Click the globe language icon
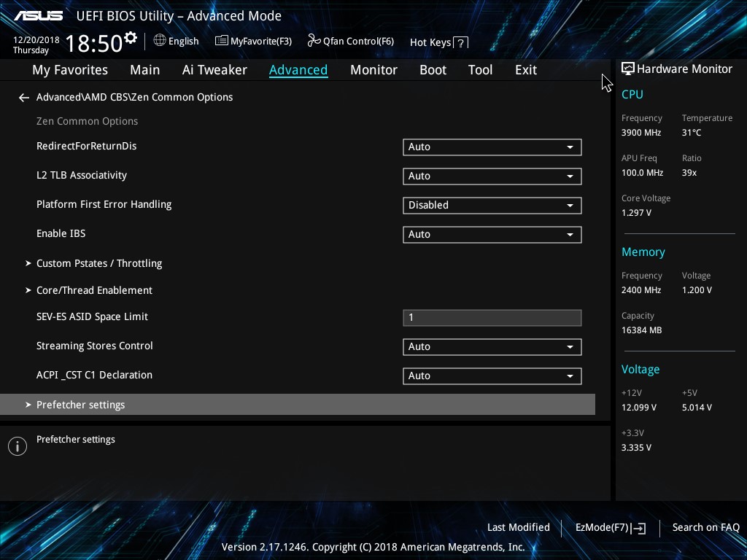Viewport: 747px width, 560px height. click(x=160, y=41)
